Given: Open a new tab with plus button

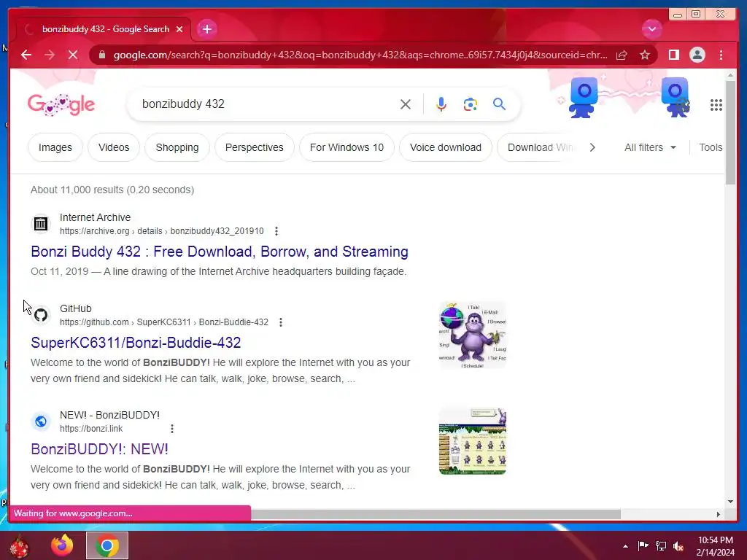Looking at the screenshot, I should [x=206, y=29].
